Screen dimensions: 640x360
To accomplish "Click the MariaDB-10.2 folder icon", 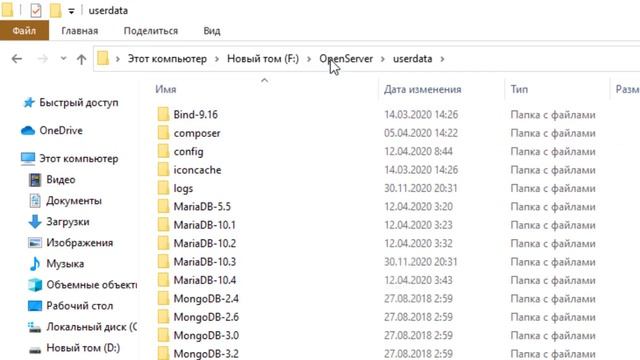I will click(163, 243).
